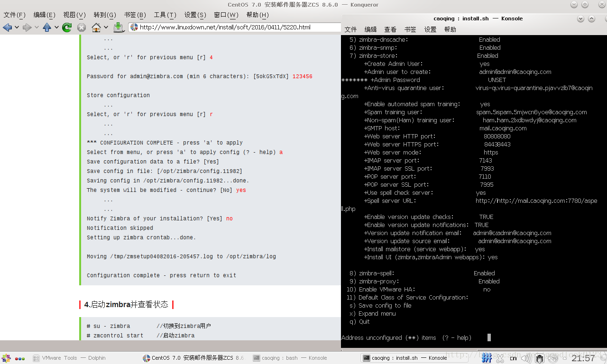Click the 'Notification skipped' line
The image size is (607, 364).
(x=120, y=228)
